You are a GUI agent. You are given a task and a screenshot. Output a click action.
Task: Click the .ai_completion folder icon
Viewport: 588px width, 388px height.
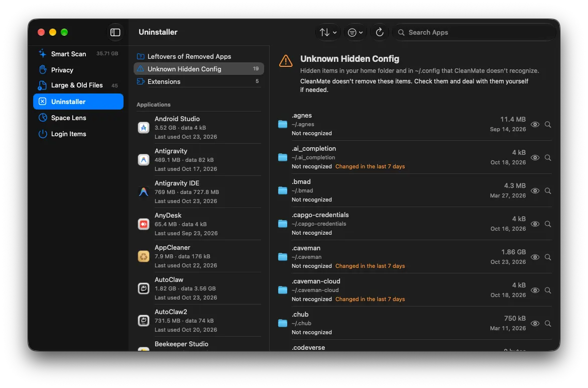click(x=283, y=158)
